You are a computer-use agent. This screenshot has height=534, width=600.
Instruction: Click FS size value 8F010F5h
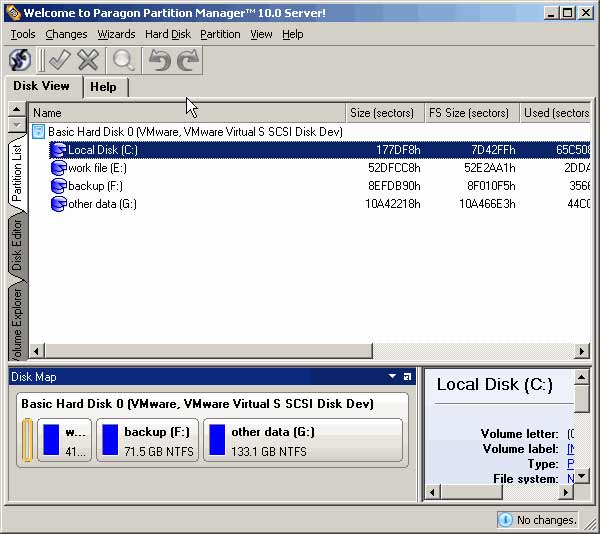coord(491,186)
